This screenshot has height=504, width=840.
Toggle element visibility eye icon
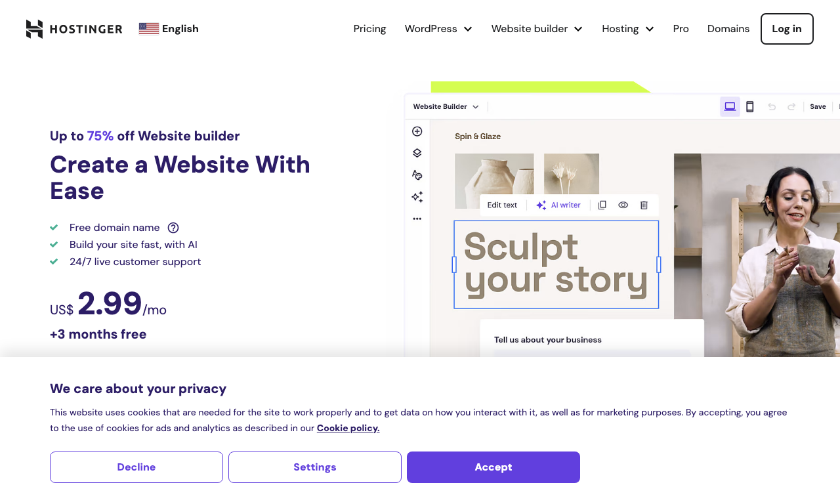pyautogui.click(x=623, y=205)
